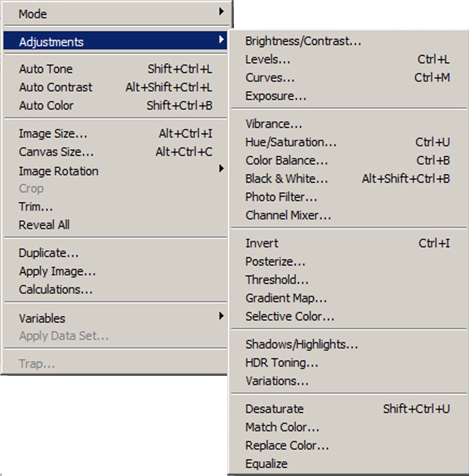
Task: Click Color Balance menu entry
Action: coord(287,160)
